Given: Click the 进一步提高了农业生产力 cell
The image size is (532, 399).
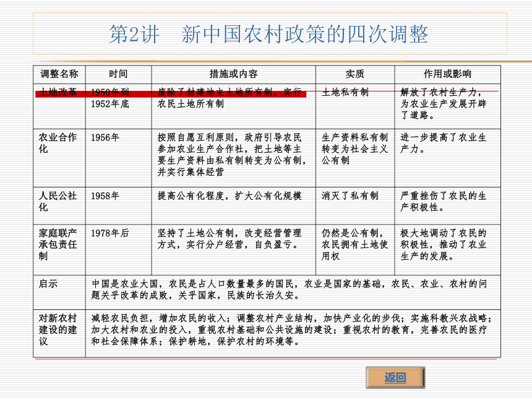Looking at the screenshot, I should [447, 158].
